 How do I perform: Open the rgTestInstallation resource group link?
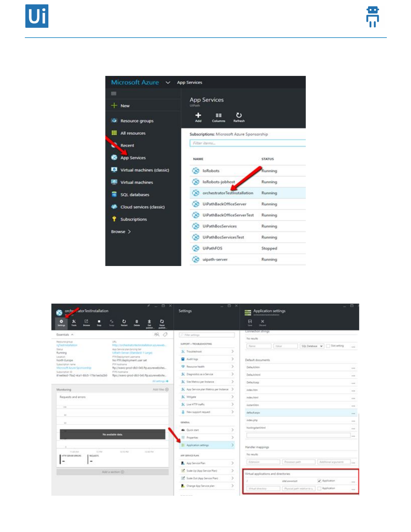pyautogui.click(x=67, y=345)
